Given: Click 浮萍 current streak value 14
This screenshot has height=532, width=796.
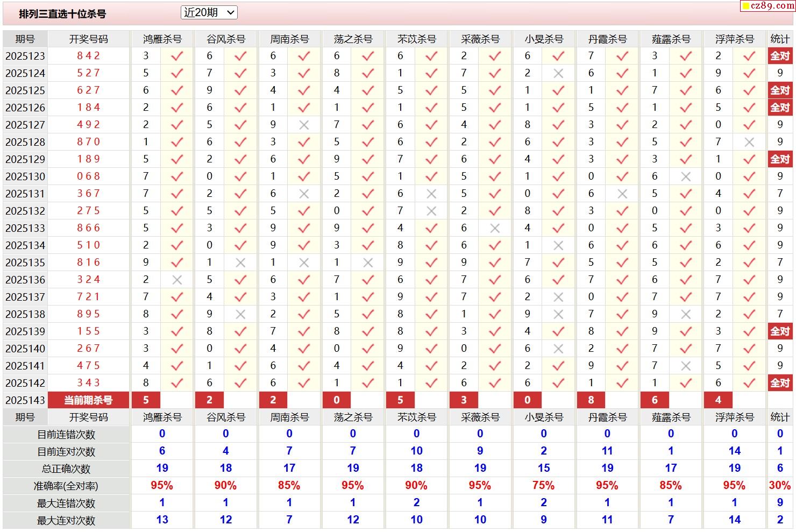Looking at the screenshot, I should click(735, 451).
